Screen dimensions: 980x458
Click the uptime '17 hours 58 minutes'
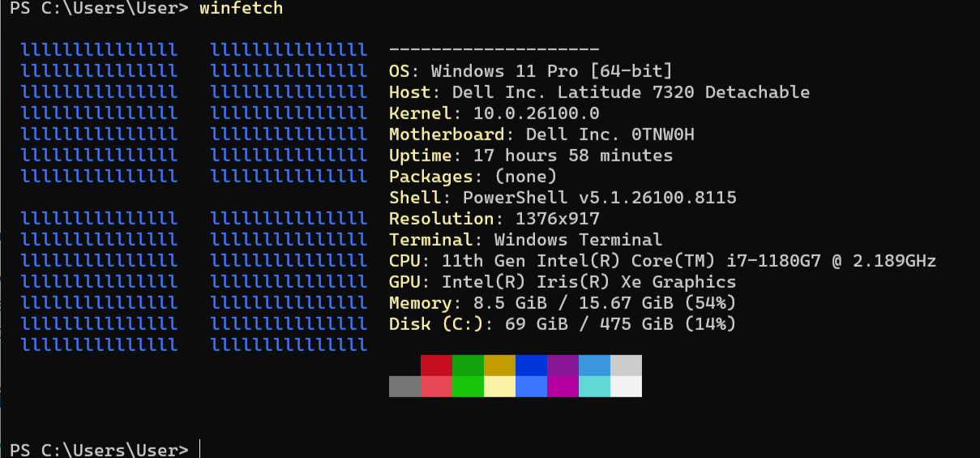573,156
